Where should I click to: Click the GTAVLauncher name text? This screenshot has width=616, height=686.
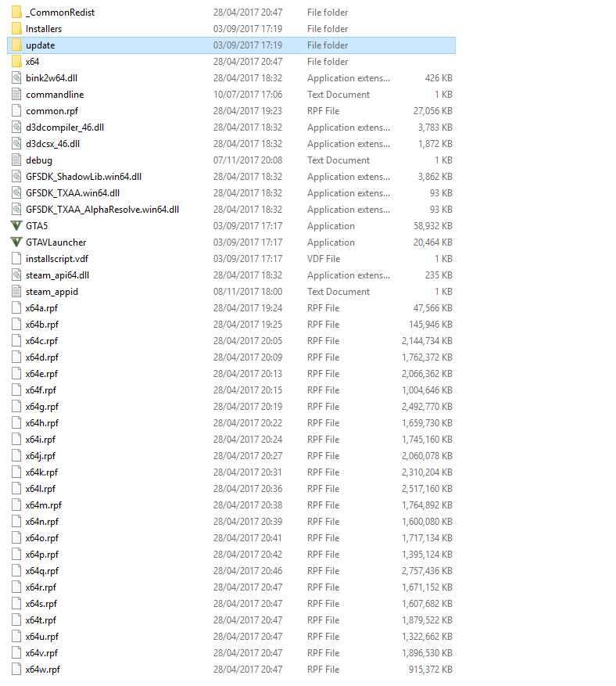[x=56, y=242]
